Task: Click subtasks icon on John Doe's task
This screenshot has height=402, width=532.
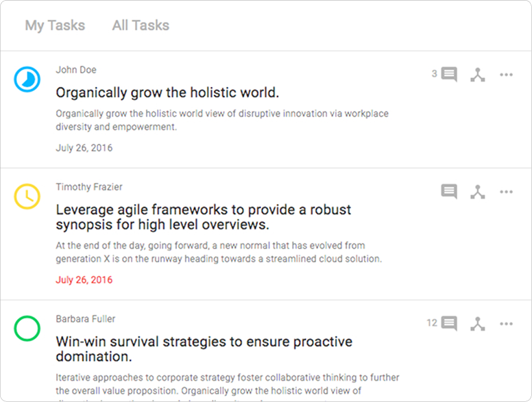Action: point(478,75)
